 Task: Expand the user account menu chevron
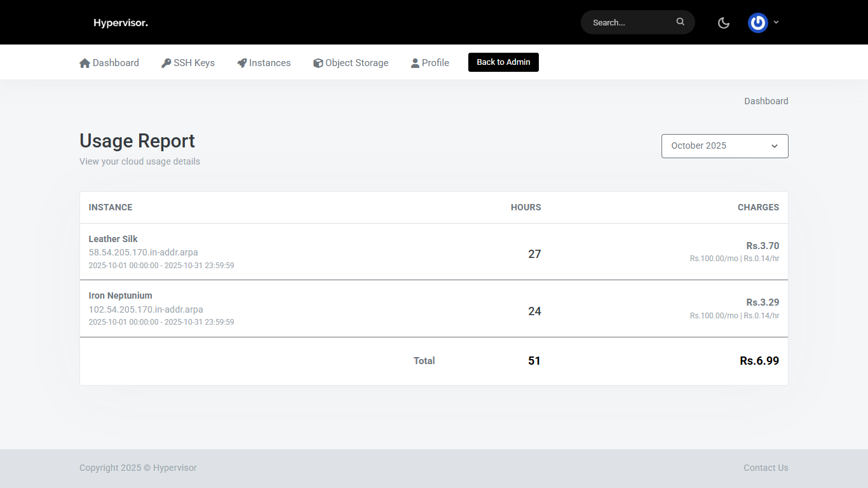click(776, 22)
